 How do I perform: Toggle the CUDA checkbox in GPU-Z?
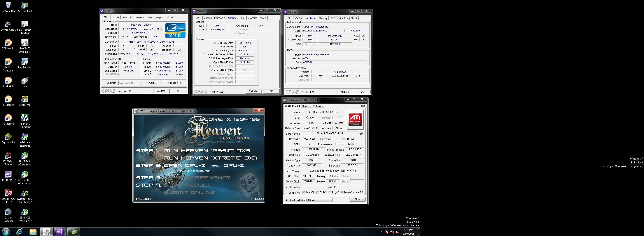[x=318, y=193]
